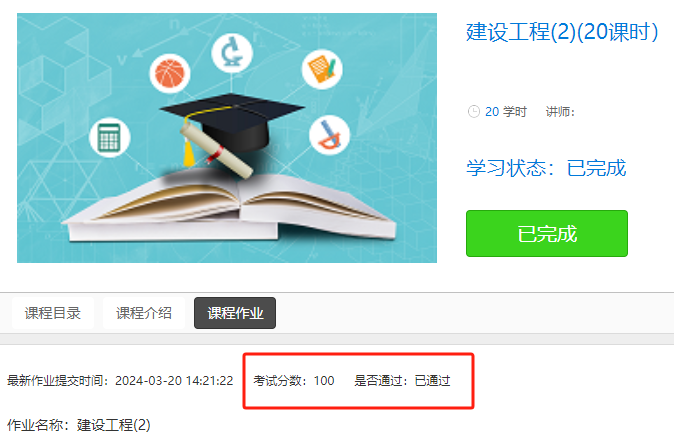Click the microscope icon in banner
This screenshot has height=443, width=674.
[232, 53]
